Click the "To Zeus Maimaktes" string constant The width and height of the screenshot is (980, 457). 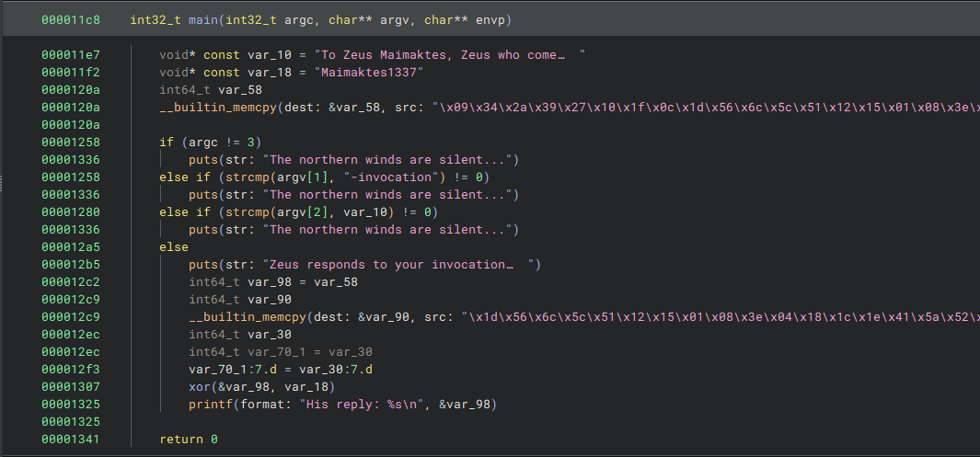coord(452,54)
